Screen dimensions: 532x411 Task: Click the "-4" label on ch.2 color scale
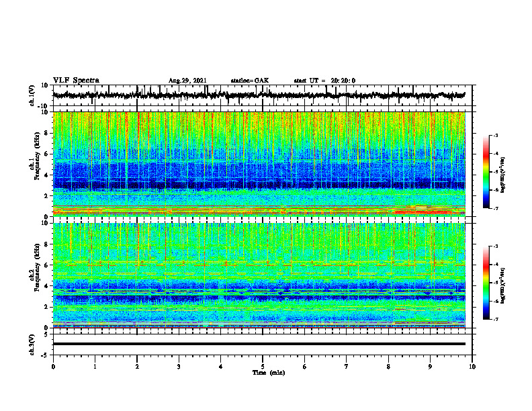496,265
